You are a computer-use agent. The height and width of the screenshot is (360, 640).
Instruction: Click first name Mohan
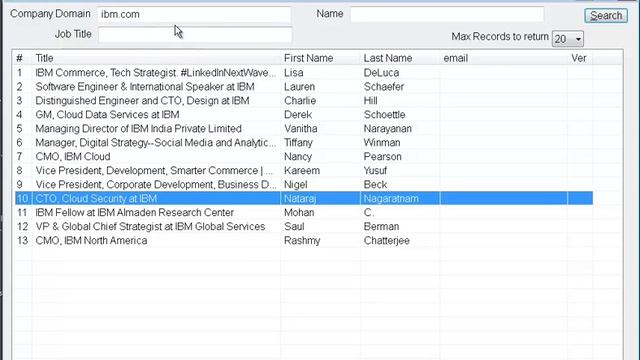point(299,213)
